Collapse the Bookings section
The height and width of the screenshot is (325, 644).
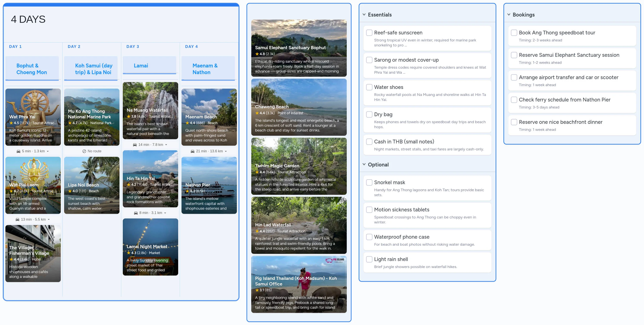(509, 15)
